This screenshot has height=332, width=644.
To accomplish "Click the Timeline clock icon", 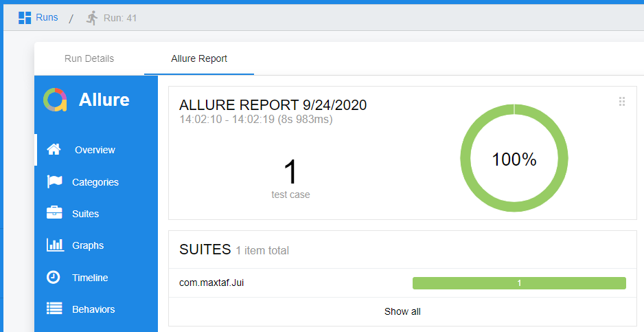I will pos(54,277).
